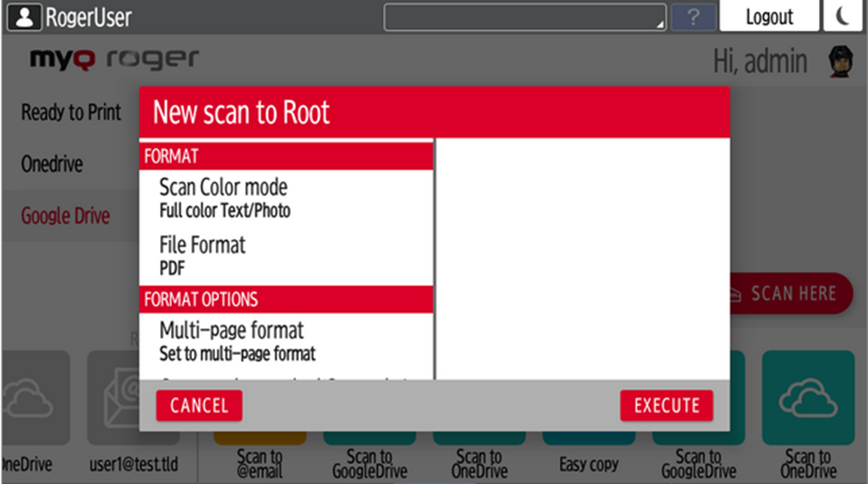868x484 pixels.
Task: Click the Logout button
Action: [769, 16]
